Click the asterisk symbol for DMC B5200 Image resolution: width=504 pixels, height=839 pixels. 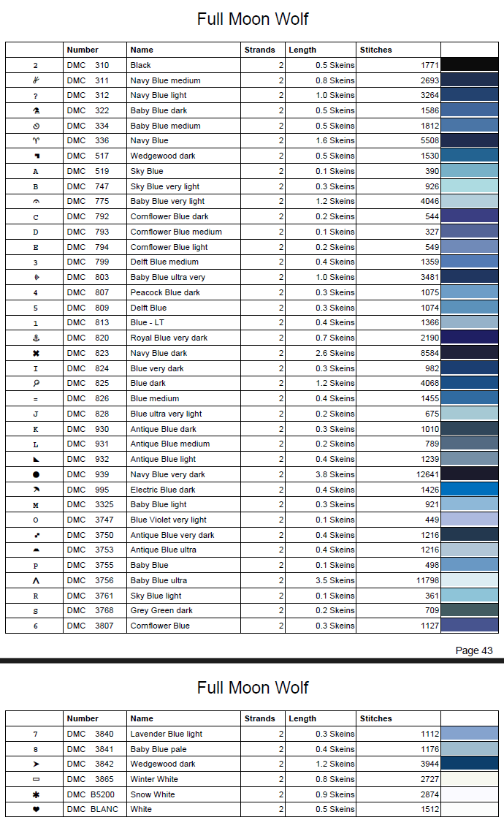(36, 794)
